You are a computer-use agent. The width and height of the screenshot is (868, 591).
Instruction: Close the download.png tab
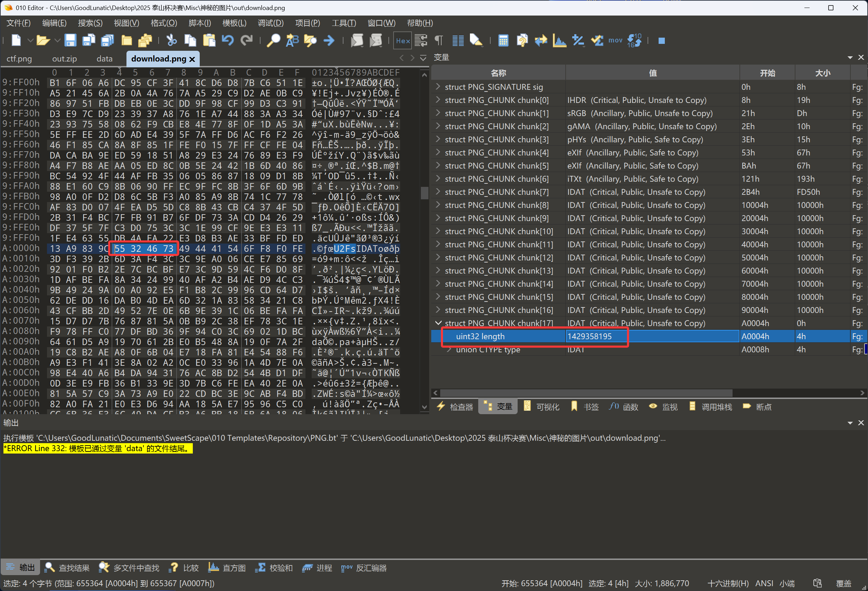point(192,59)
